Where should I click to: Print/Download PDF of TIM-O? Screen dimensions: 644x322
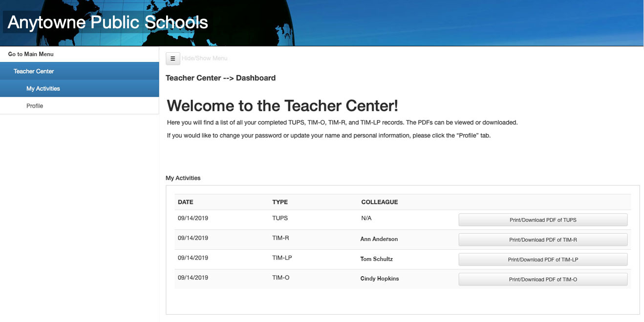[x=543, y=280]
